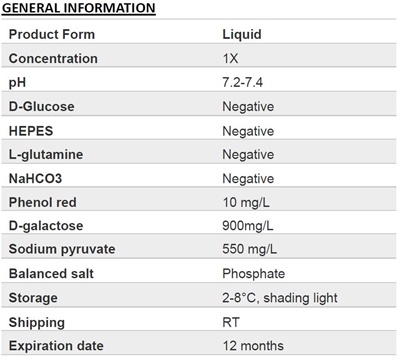
Task: Click the 900mg/L value
Action: (248, 226)
